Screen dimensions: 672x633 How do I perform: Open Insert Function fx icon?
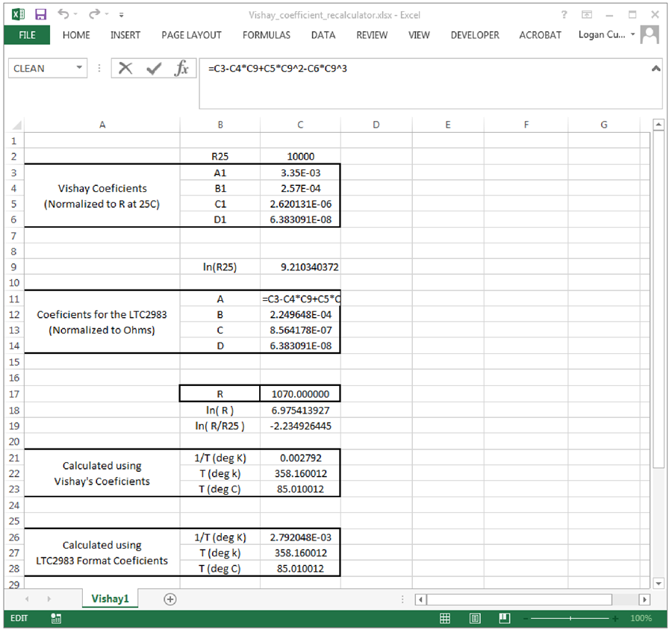point(181,68)
